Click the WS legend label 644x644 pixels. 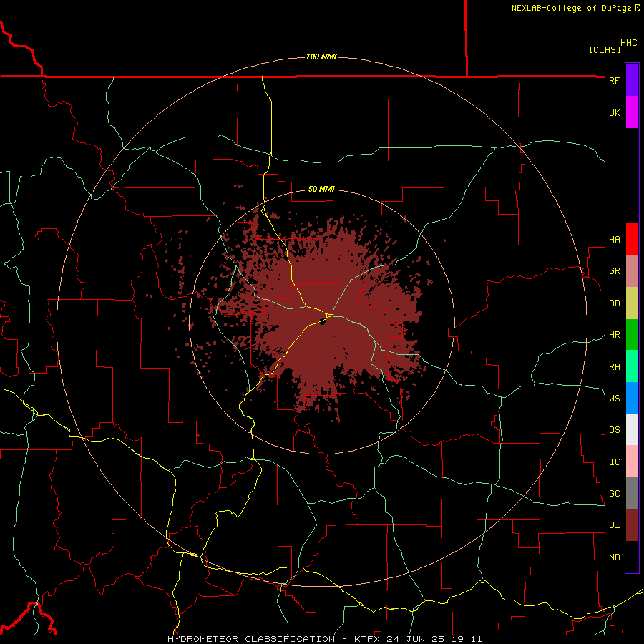614,399
